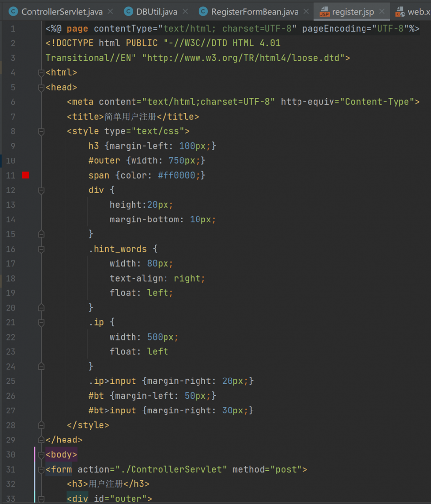The image size is (431, 504).
Task: Click the <!DOCTYPE html PUBLIC declaration
Action: (101, 43)
